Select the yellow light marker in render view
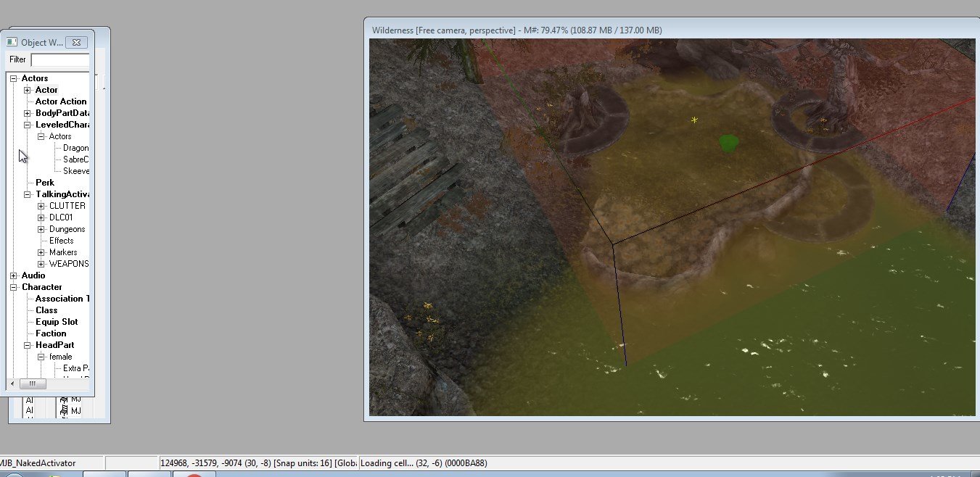This screenshot has width=980, height=477. (694, 120)
